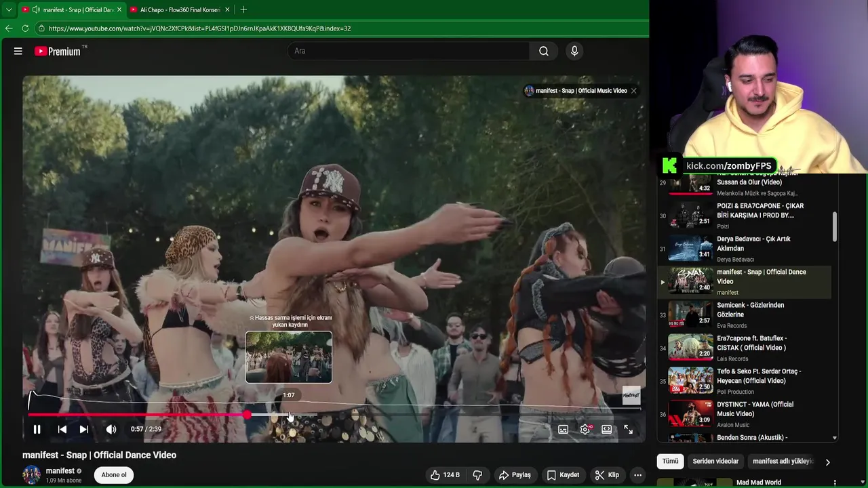Open the manifest channel avatar
This screenshot has height=488, width=868.
pyautogui.click(x=31, y=475)
